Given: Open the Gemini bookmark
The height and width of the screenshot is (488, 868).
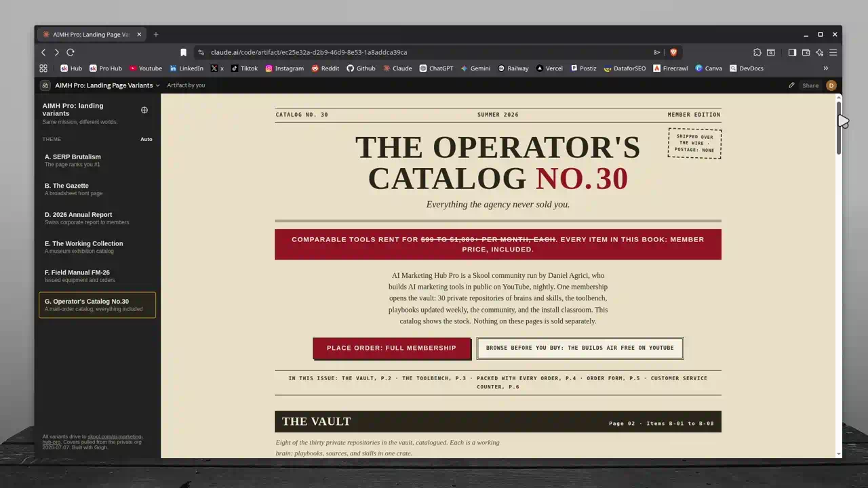Looking at the screenshot, I should click(x=475, y=68).
